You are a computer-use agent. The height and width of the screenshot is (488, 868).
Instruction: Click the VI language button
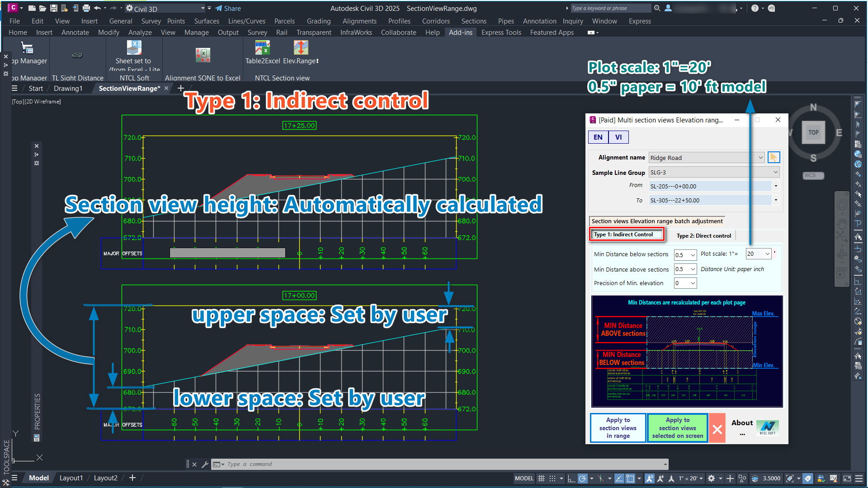click(618, 137)
